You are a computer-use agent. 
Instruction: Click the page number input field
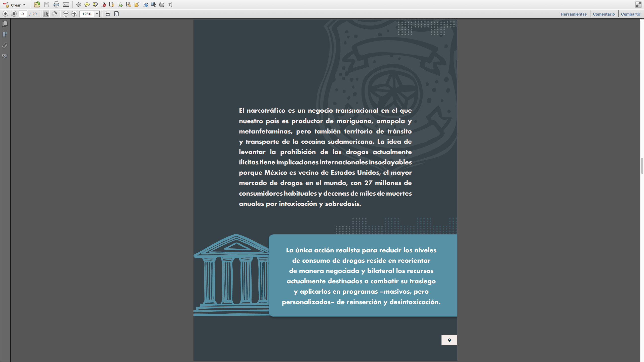pos(23,14)
